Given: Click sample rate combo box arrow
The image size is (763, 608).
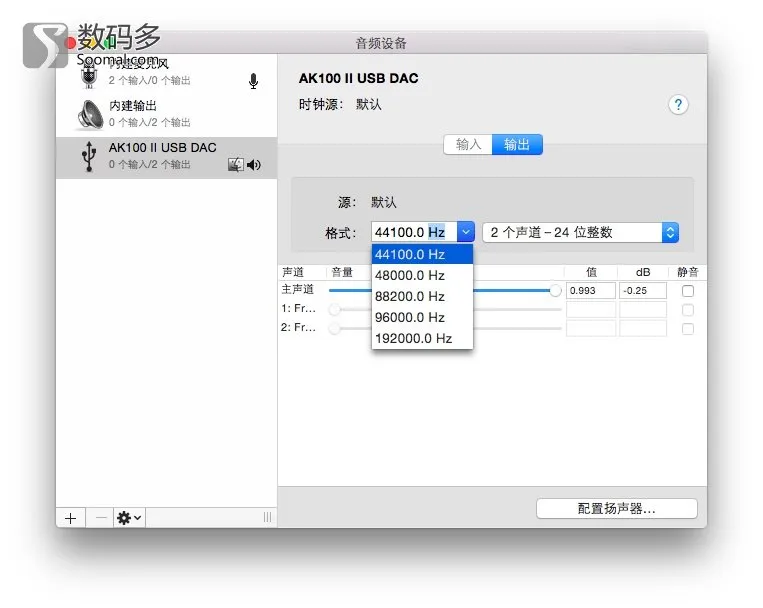Looking at the screenshot, I should click(466, 232).
